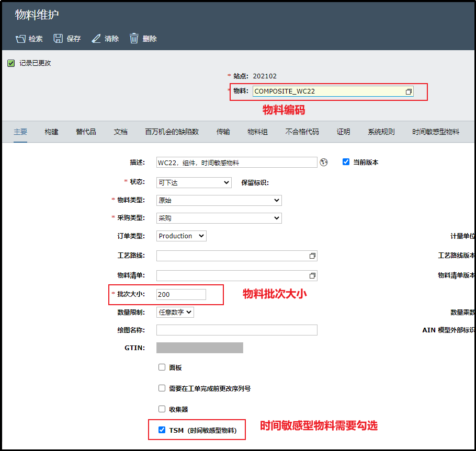Click the 工艺路线 input field
The width and height of the screenshot is (476, 451).
coord(237,256)
